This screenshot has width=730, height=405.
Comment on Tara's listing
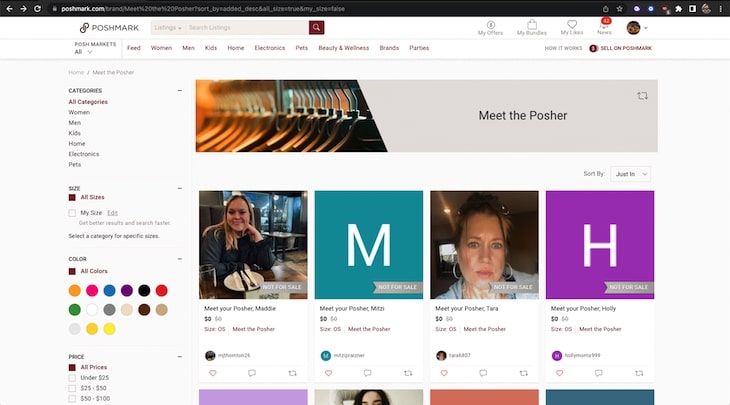483,373
